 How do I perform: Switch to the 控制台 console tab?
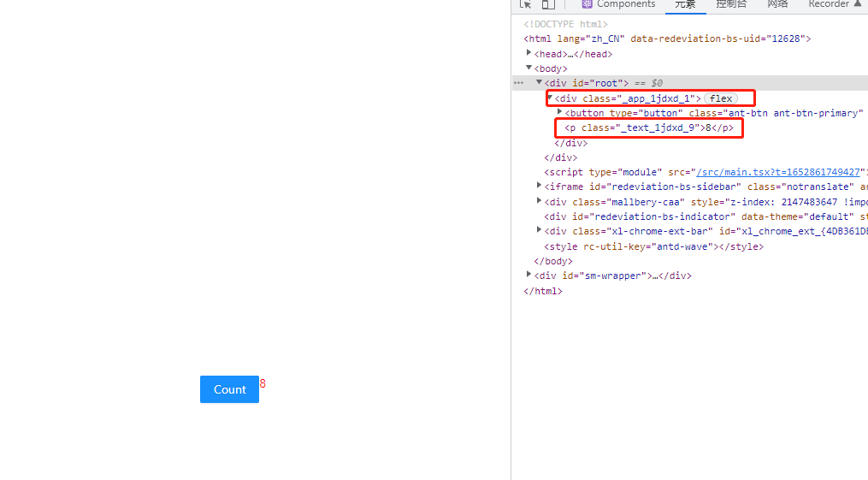pyautogui.click(x=731, y=4)
